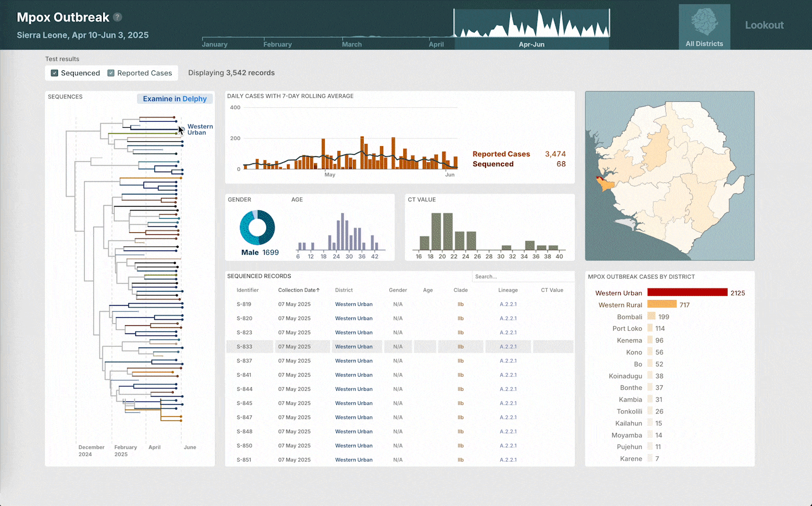Click Western Urban link in row S-837
The width and height of the screenshot is (812, 506).
click(x=354, y=360)
